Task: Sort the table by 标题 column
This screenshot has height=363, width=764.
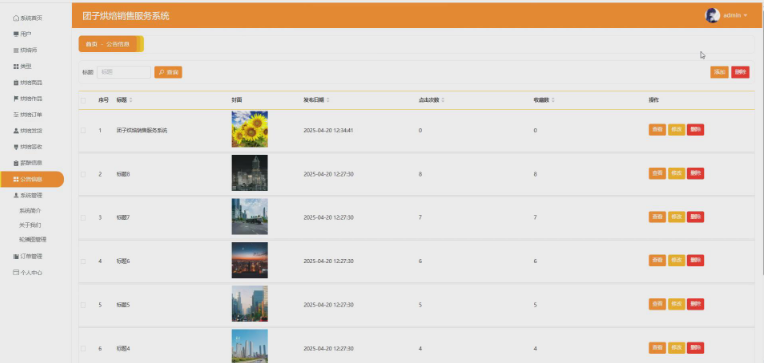Action: 131,100
